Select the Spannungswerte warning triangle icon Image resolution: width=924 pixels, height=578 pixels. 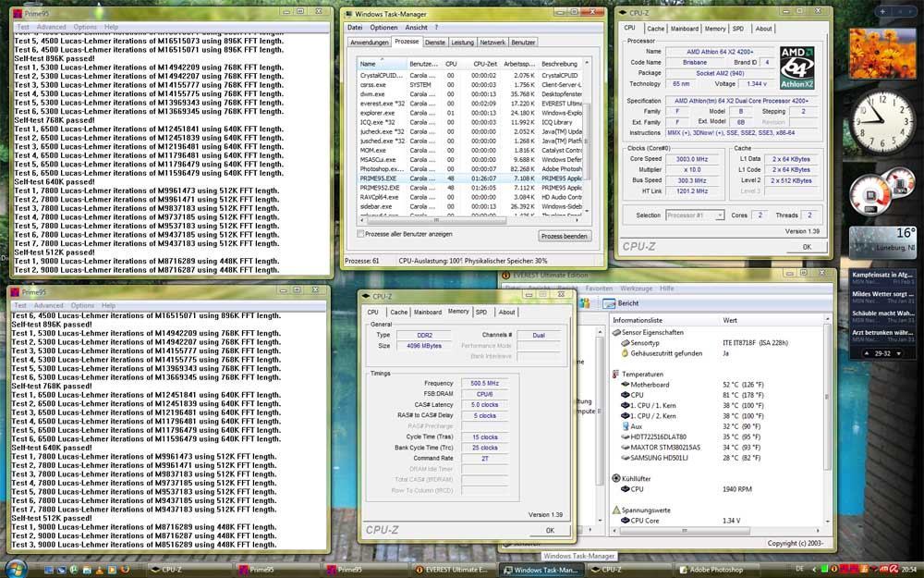(x=616, y=510)
